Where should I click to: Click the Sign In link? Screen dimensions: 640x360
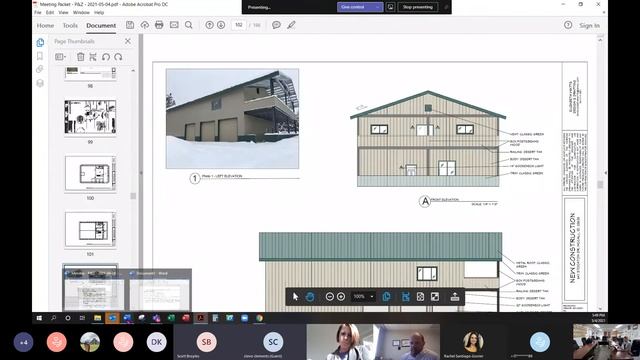pos(589,25)
